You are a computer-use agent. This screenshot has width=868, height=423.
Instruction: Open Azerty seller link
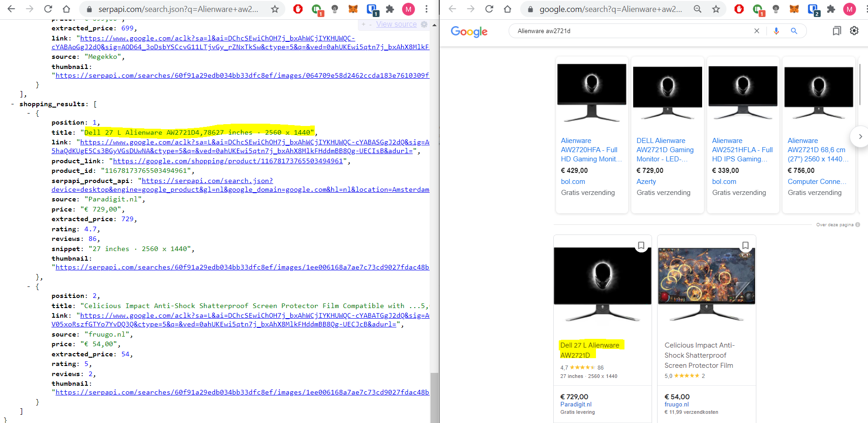646,182
